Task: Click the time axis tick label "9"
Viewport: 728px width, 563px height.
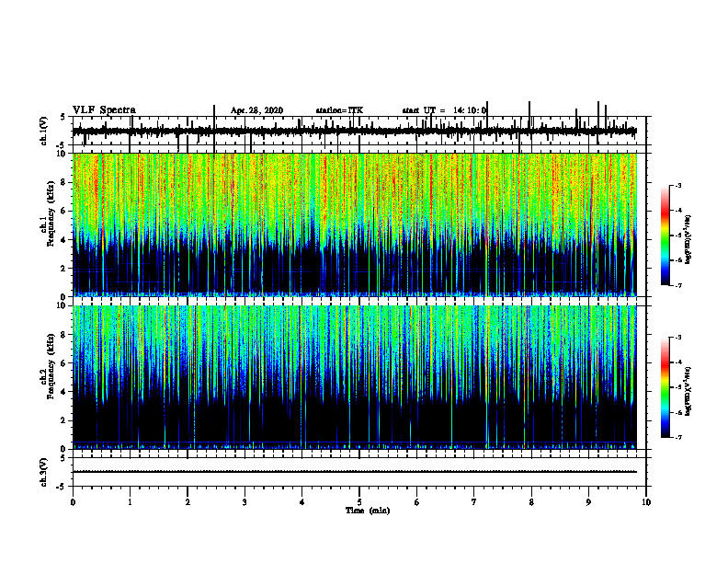Action: 588,502
